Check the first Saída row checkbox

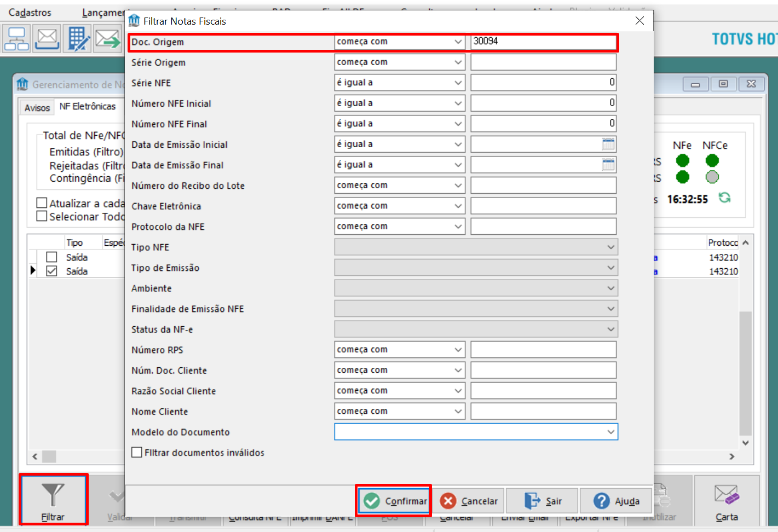click(51, 257)
